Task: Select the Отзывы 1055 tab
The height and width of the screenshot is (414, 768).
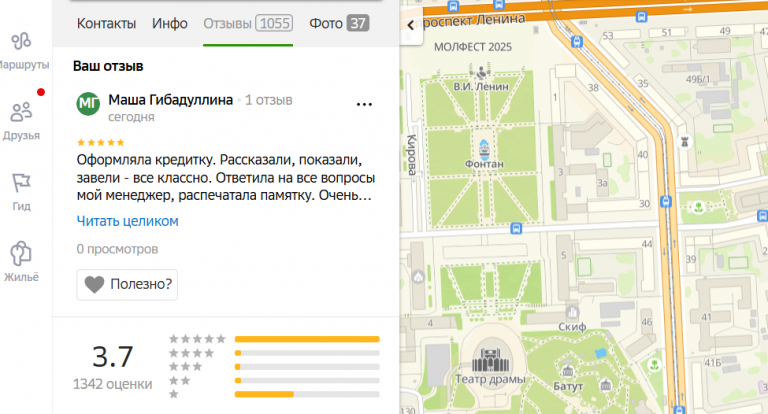Action: [x=248, y=24]
